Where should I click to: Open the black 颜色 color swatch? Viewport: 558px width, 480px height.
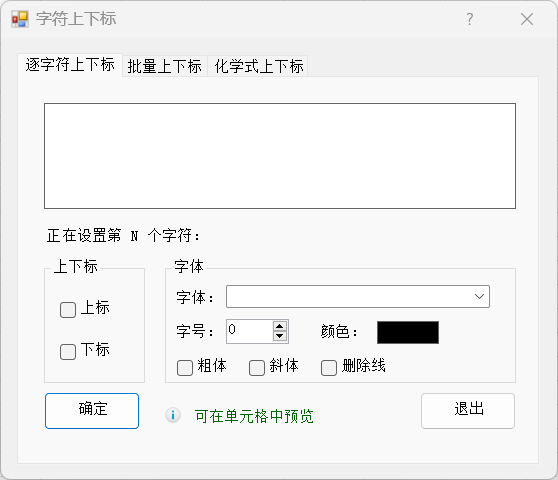(x=408, y=332)
